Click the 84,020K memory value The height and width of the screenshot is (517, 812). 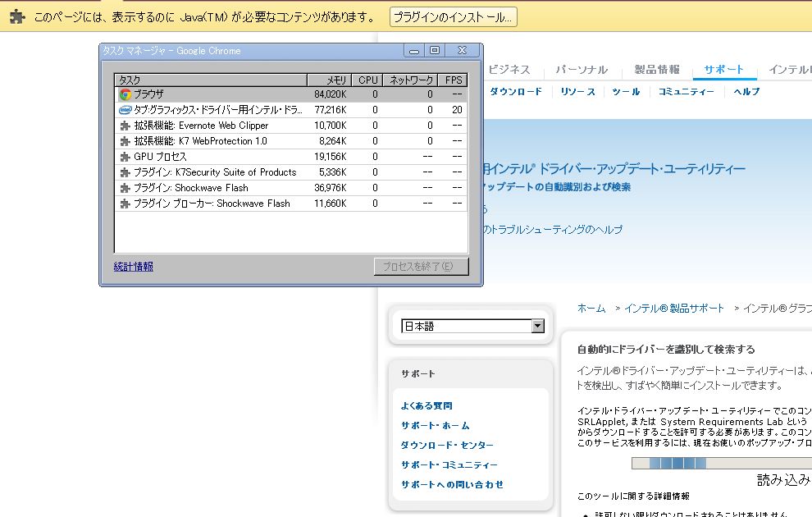tap(331, 94)
